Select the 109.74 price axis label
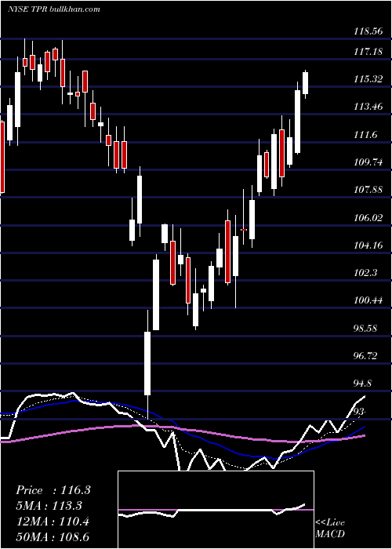This screenshot has height=549, width=392. (368, 162)
